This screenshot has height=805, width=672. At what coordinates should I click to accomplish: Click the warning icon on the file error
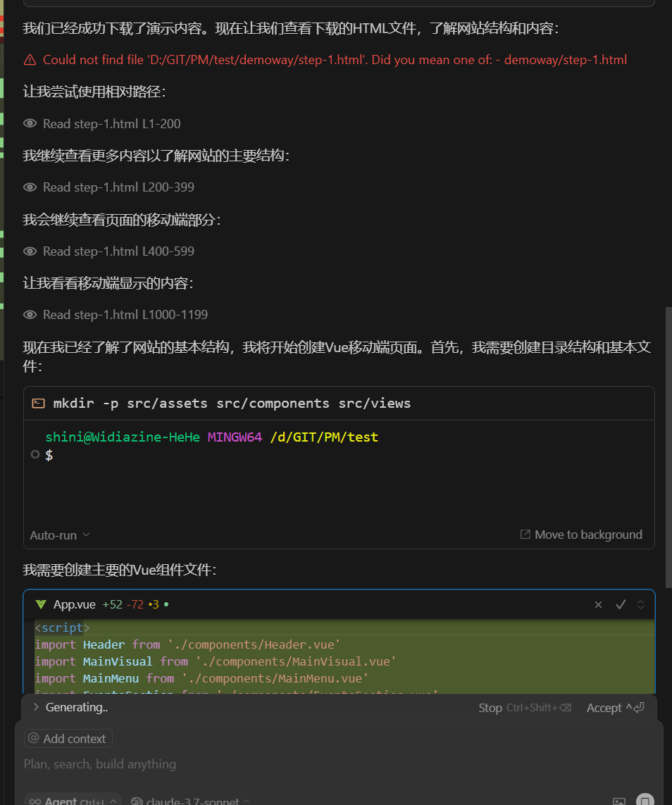pos(30,60)
